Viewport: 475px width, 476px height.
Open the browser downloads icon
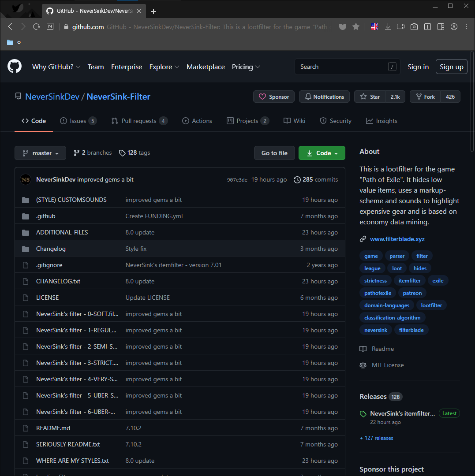pos(388,27)
